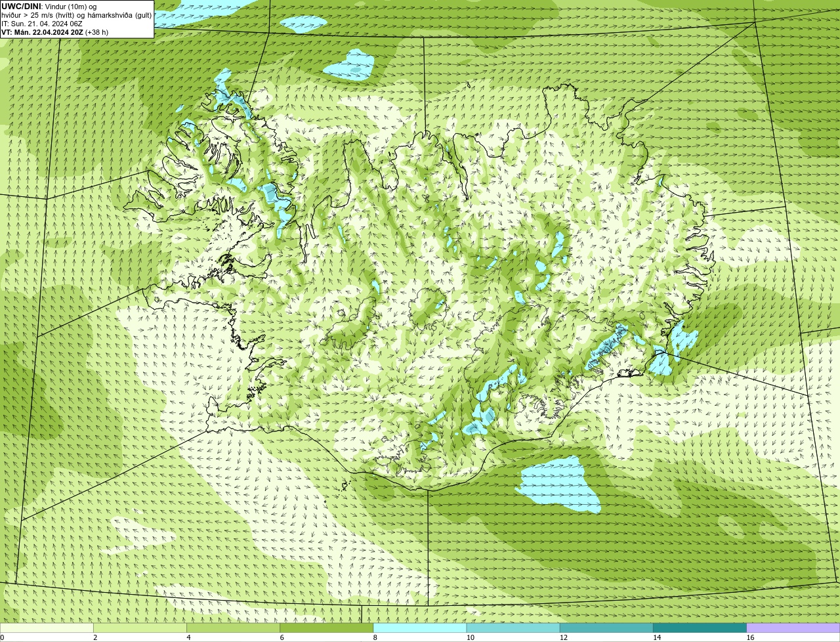Click the UWC/DINI title text
The height and width of the screenshot is (642, 840).
coord(22,7)
